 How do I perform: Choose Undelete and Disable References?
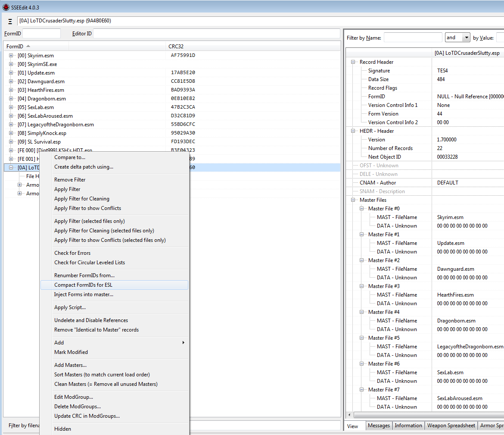(x=114, y=320)
